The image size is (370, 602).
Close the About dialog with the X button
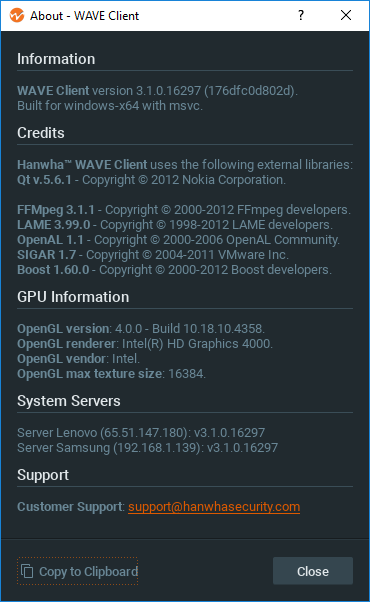pos(346,15)
